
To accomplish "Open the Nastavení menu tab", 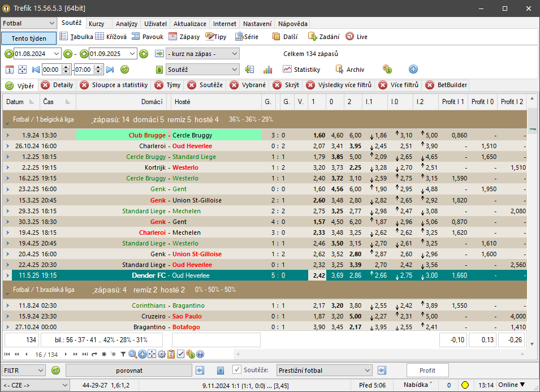I will coord(257,24).
